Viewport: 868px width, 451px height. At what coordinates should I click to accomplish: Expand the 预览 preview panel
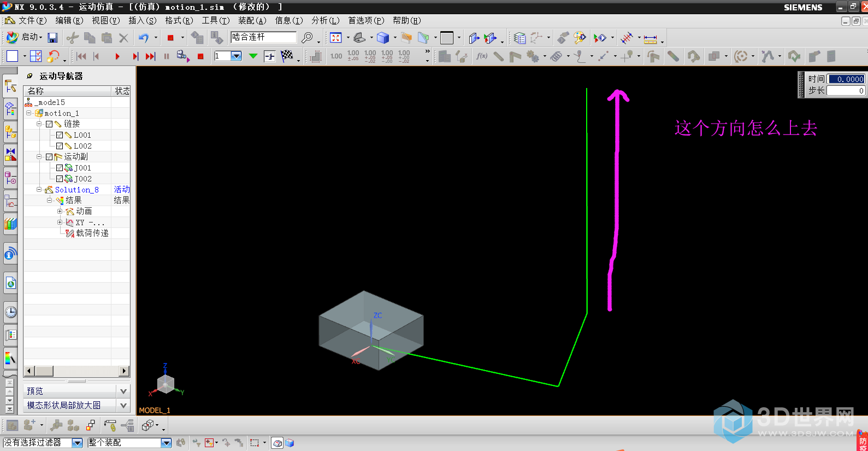click(123, 391)
